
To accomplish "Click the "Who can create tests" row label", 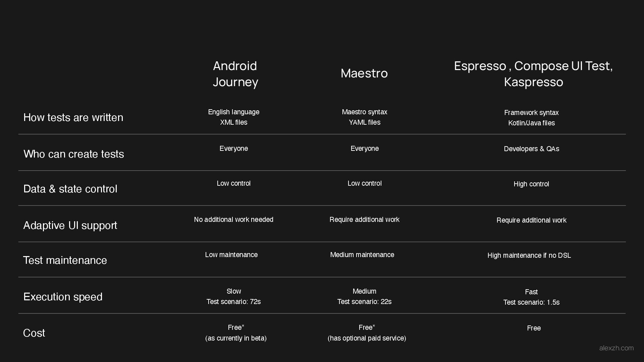I will click(x=74, y=154).
